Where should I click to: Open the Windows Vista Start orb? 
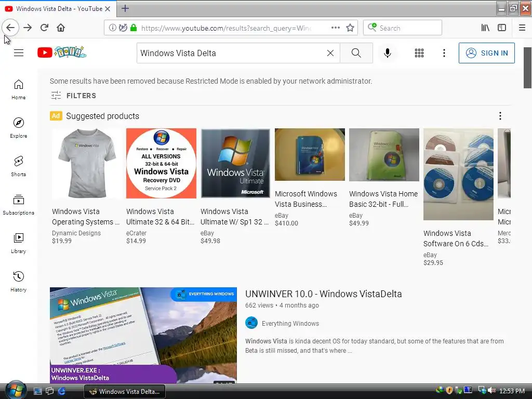(15, 390)
